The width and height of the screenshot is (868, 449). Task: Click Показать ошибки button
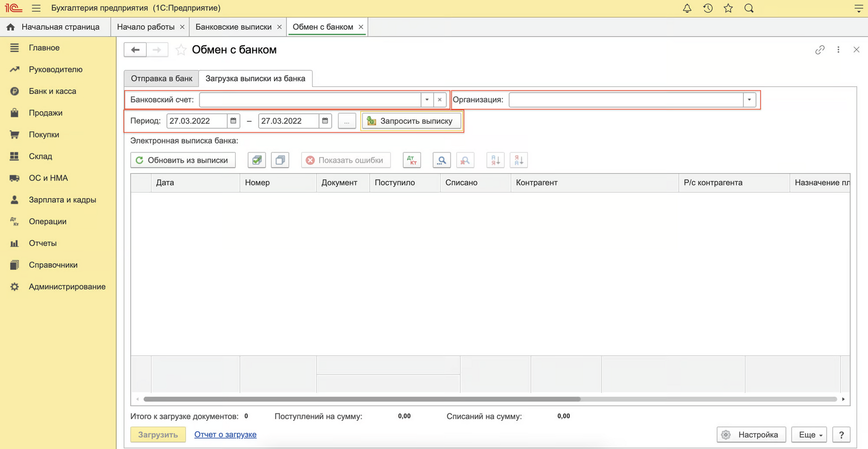click(x=346, y=160)
